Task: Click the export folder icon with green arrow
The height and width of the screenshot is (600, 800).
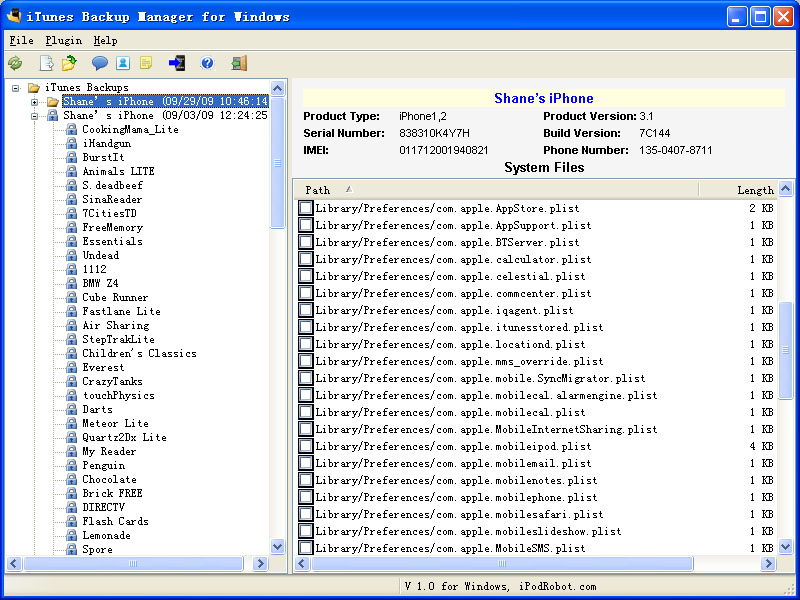Action: point(69,63)
